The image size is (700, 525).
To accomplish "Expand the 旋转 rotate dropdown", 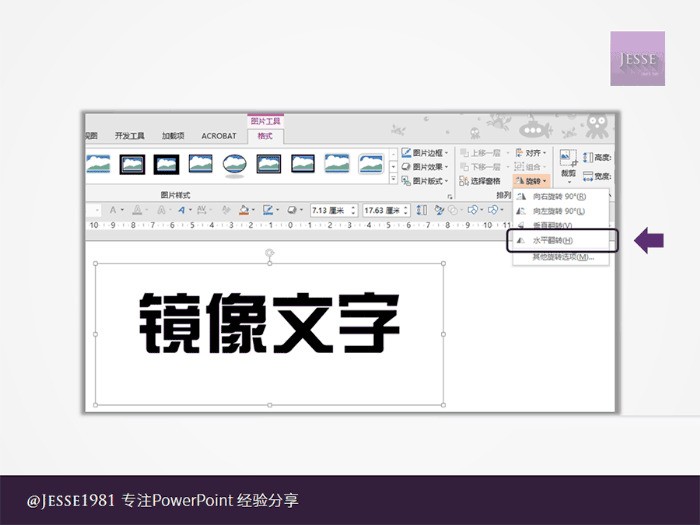I will [x=531, y=181].
